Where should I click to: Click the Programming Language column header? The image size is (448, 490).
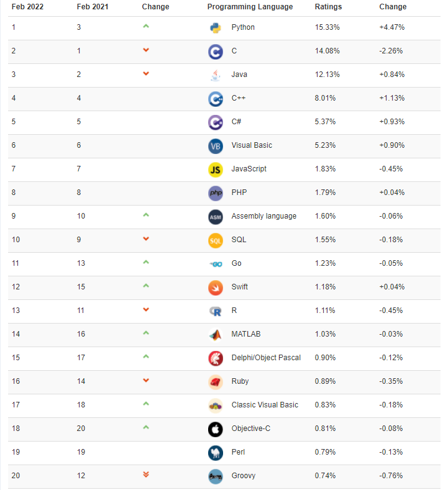pyautogui.click(x=250, y=7)
